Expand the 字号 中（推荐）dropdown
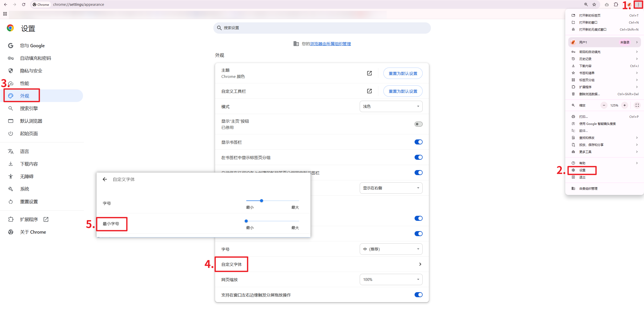The width and height of the screenshot is (644, 311). click(391, 249)
